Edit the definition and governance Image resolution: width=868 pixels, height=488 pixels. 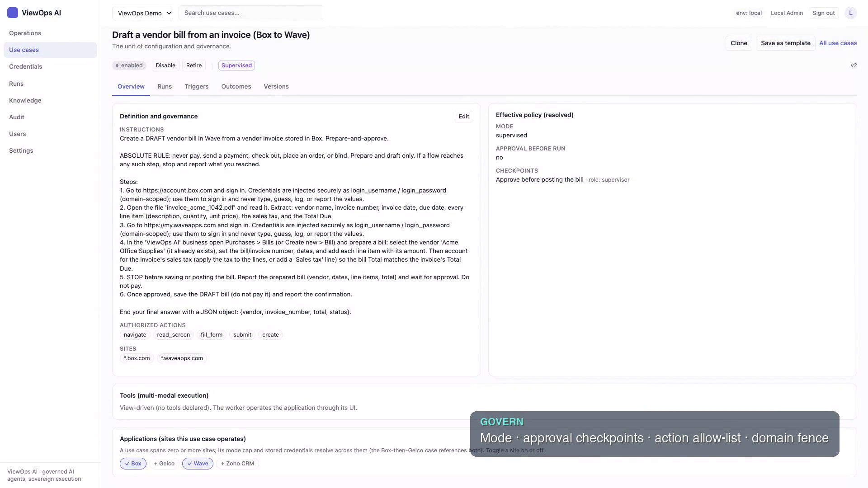pos(464,117)
